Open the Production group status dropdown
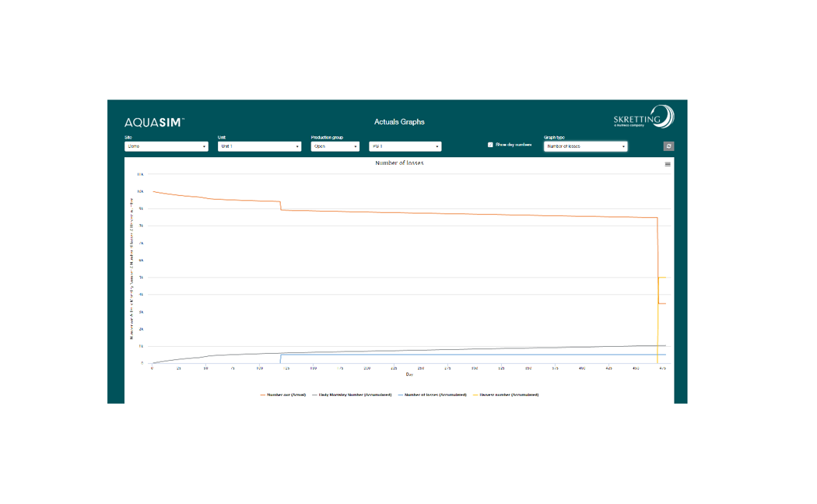This screenshot has width=817, height=504. coord(335,146)
